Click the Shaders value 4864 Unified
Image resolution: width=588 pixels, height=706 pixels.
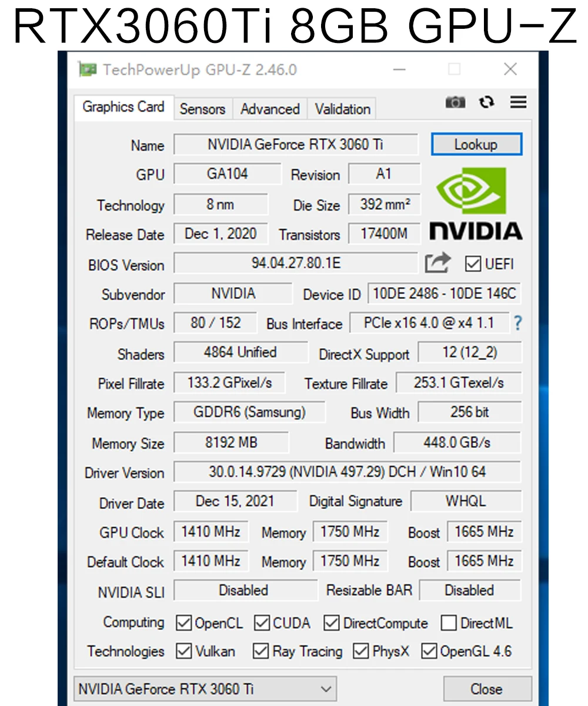coord(240,352)
